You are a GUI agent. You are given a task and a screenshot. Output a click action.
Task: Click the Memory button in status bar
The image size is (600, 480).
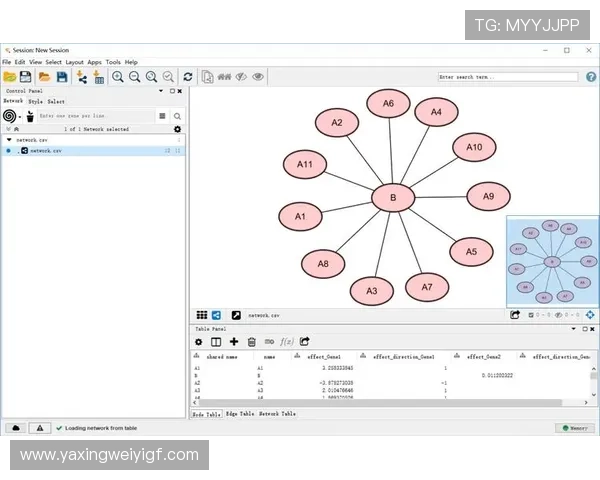(574, 428)
